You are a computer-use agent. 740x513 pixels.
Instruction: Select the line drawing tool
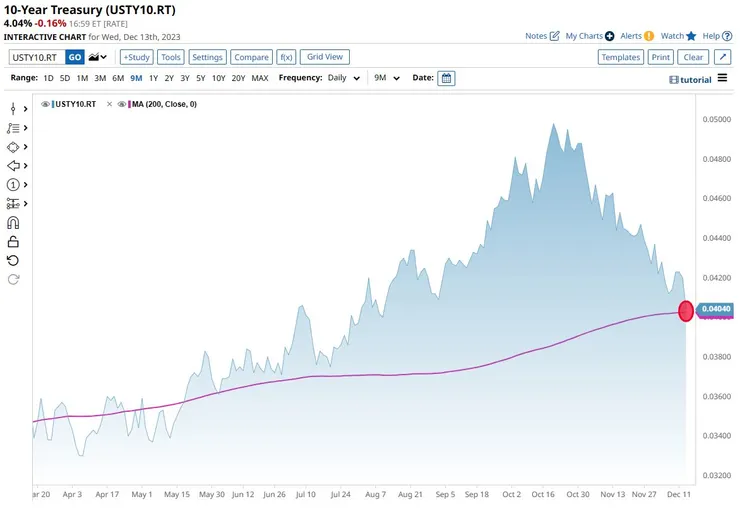pyautogui.click(x=13, y=128)
